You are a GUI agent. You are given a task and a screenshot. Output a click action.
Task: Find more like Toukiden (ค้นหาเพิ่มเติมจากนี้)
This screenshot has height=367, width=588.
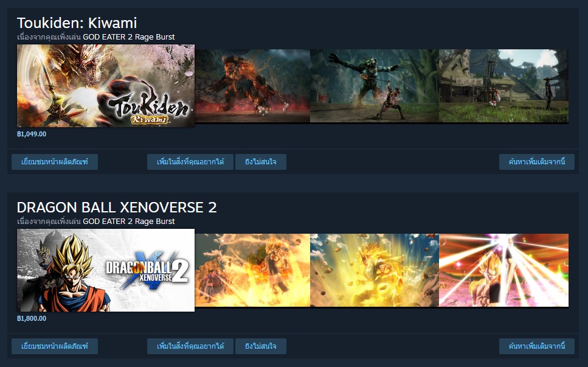click(537, 162)
